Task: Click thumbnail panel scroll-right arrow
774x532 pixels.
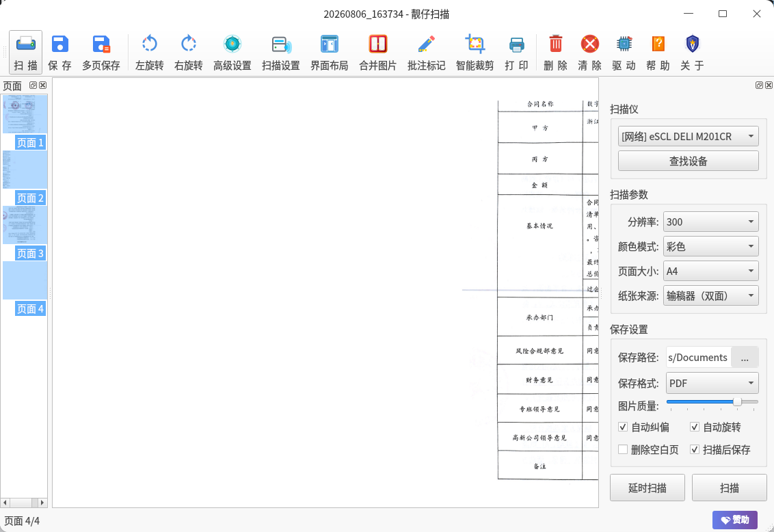Action: point(42,503)
